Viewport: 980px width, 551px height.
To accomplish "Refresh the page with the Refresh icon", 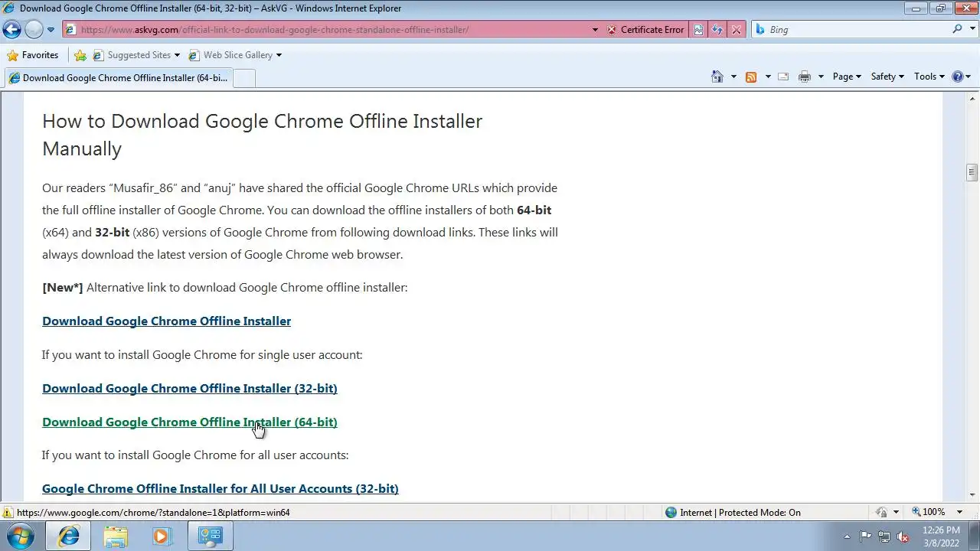I will 717,30.
